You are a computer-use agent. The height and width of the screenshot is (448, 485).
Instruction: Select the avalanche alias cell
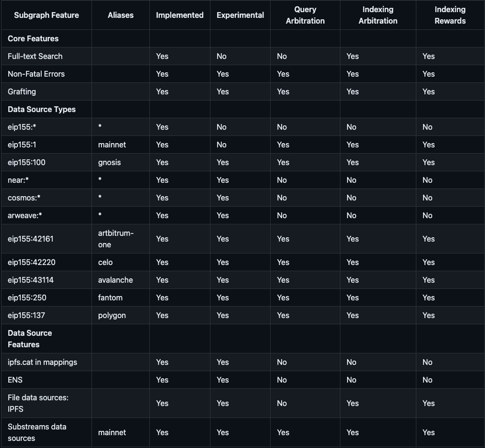[115, 280]
